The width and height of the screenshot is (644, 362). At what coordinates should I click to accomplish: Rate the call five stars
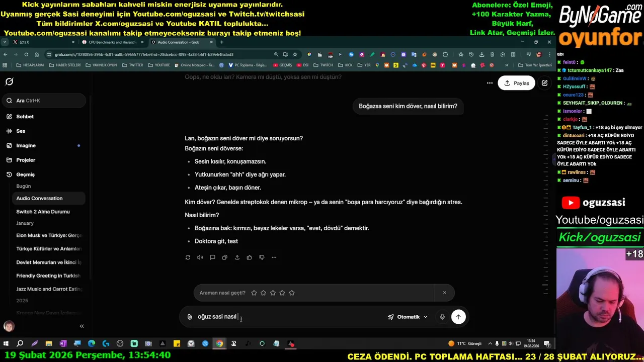point(292,293)
